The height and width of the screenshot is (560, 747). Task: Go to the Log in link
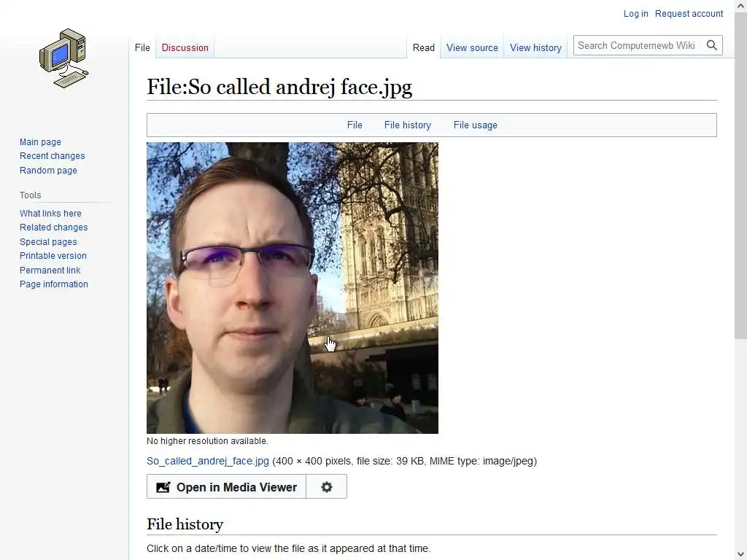tap(635, 13)
